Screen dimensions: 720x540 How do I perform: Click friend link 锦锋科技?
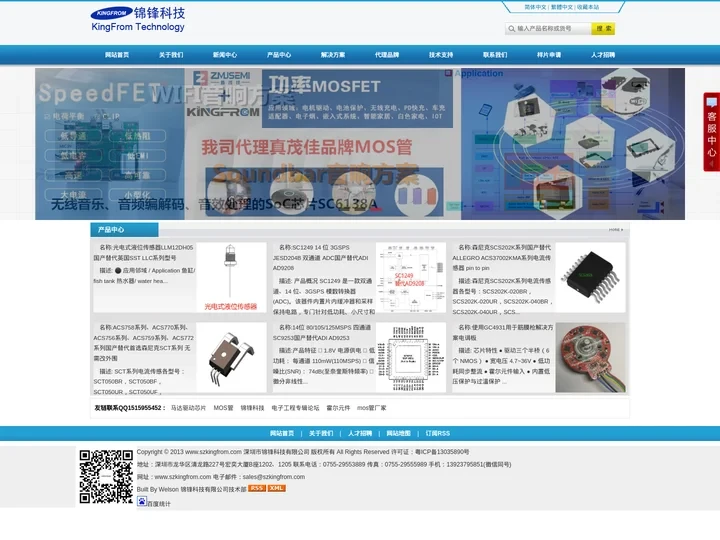252,408
